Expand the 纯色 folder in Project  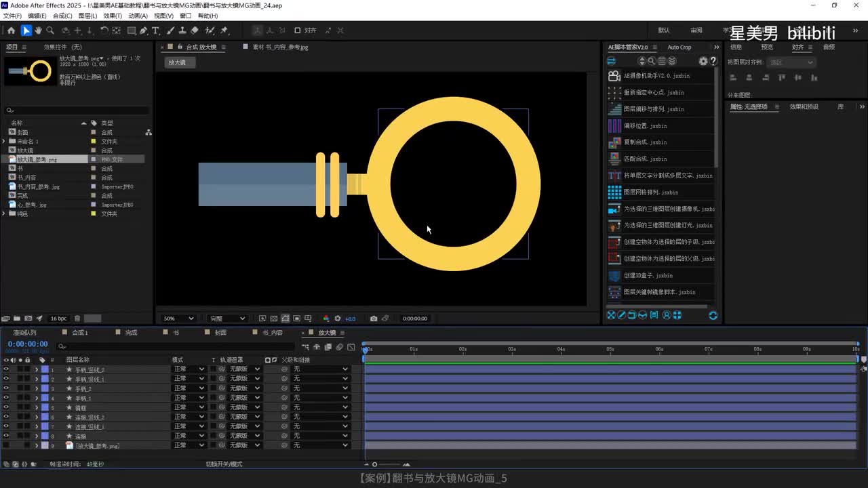tap(4, 213)
